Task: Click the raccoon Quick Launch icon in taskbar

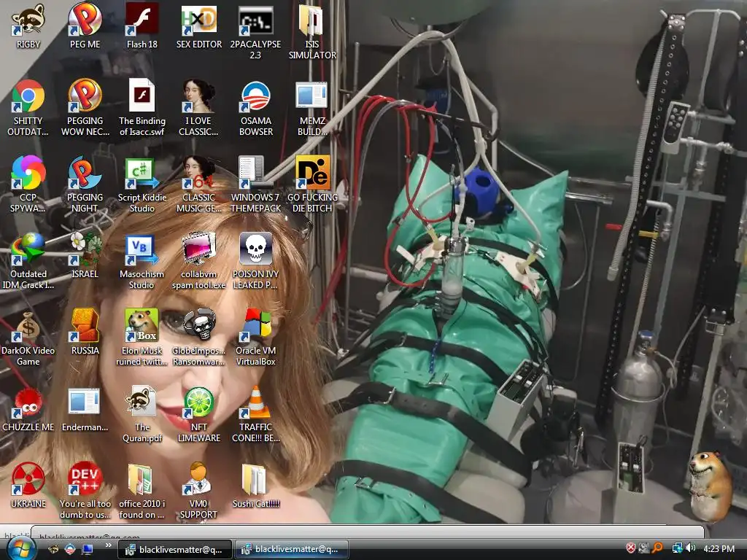Action: [53, 550]
